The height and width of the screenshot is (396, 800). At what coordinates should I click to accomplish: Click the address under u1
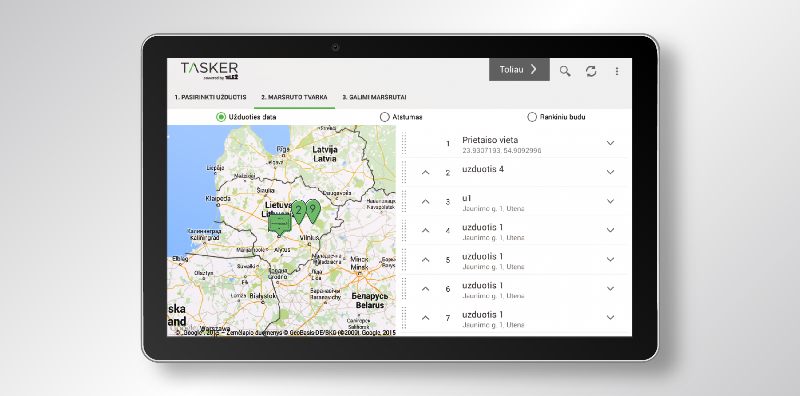(x=493, y=209)
